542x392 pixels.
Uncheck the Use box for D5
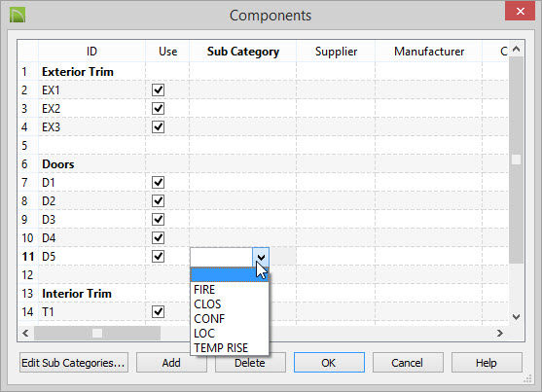click(x=158, y=257)
